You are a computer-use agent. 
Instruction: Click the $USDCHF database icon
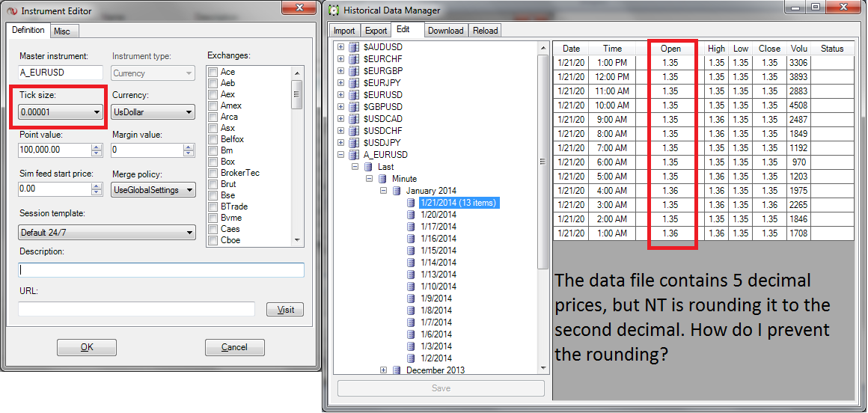pyautogui.click(x=354, y=131)
